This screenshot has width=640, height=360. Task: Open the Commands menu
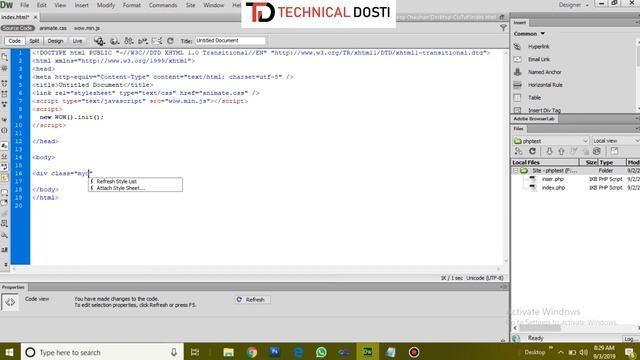coord(163,5)
